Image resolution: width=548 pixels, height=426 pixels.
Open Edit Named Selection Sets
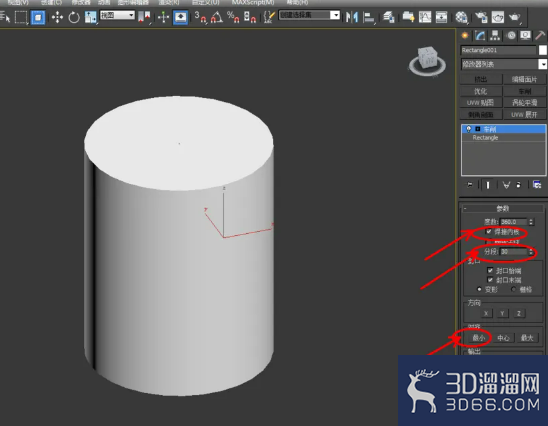[269, 17]
